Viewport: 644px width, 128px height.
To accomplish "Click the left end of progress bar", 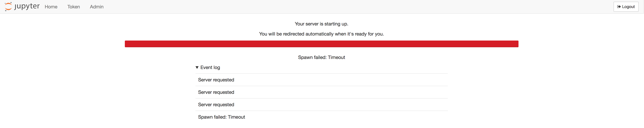I will pyautogui.click(x=128, y=44).
